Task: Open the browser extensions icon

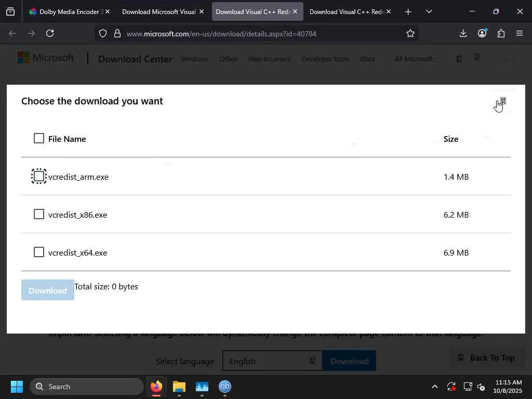Action: (x=501, y=33)
